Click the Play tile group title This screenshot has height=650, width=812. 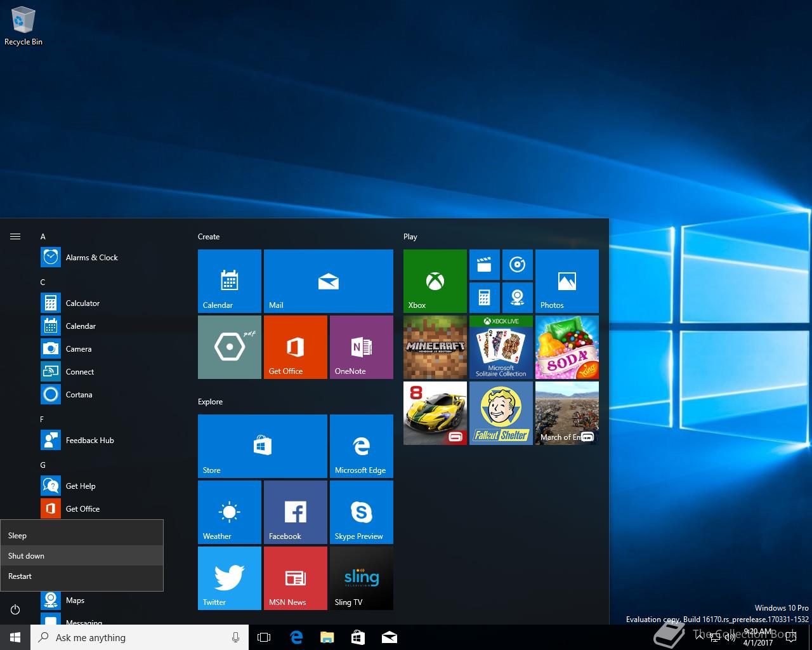pos(410,237)
